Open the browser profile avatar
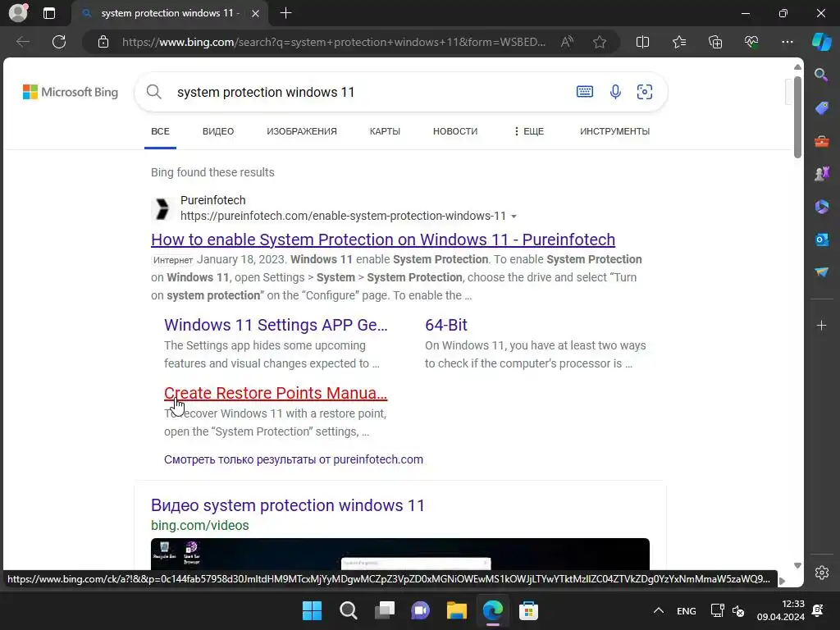 (x=19, y=13)
